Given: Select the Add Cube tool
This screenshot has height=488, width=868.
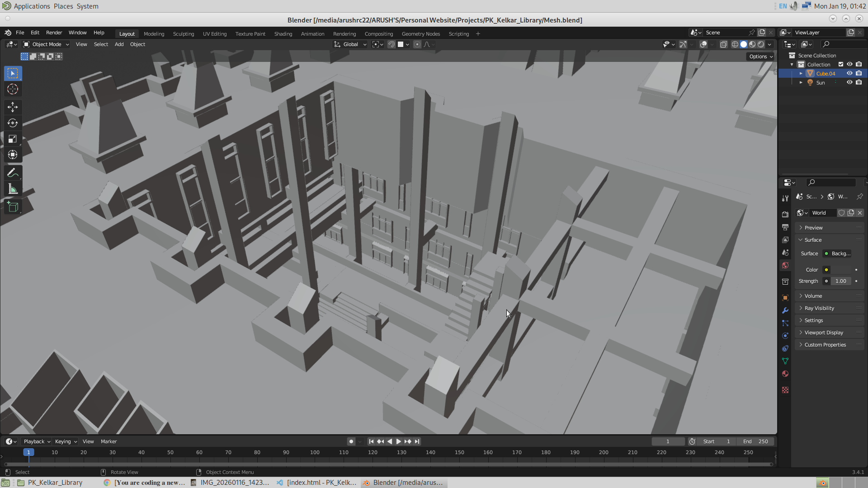Looking at the screenshot, I should click(13, 207).
